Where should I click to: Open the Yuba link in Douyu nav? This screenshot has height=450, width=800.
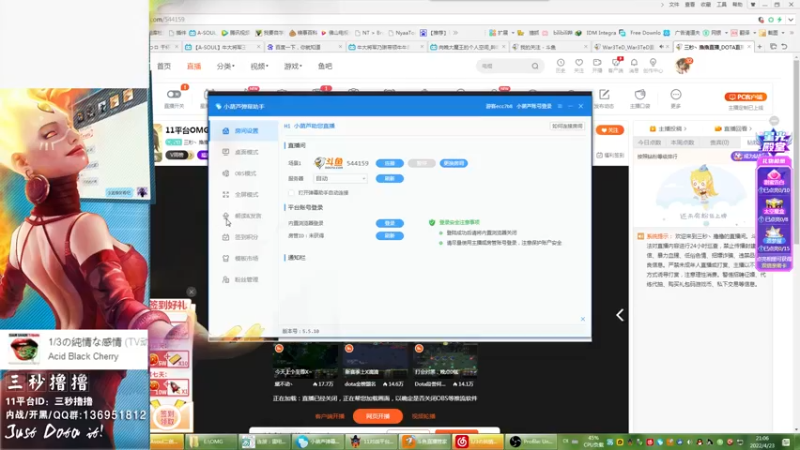click(325, 66)
